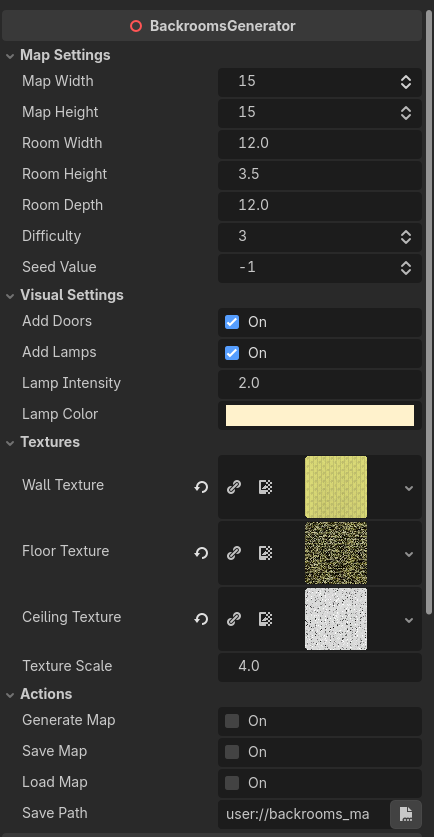Image resolution: width=434 pixels, height=837 pixels.
Task: Collapse the Textures section
Action: (x=10, y=443)
